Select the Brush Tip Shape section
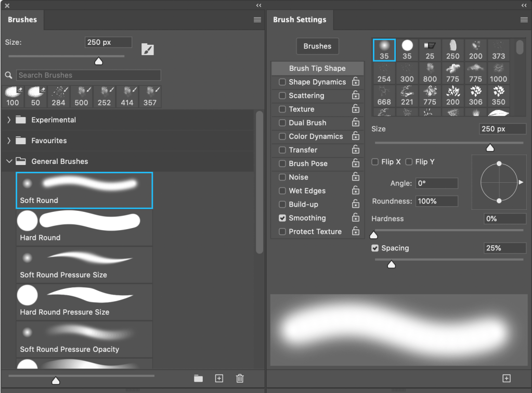The width and height of the screenshot is (532, 393). [x=317, y=68]
